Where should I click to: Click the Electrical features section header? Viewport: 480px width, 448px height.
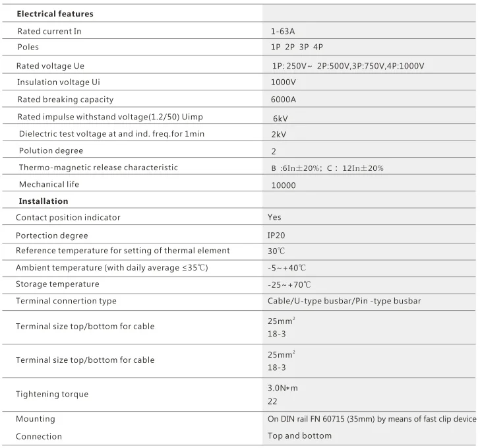(x=55, y=14)
